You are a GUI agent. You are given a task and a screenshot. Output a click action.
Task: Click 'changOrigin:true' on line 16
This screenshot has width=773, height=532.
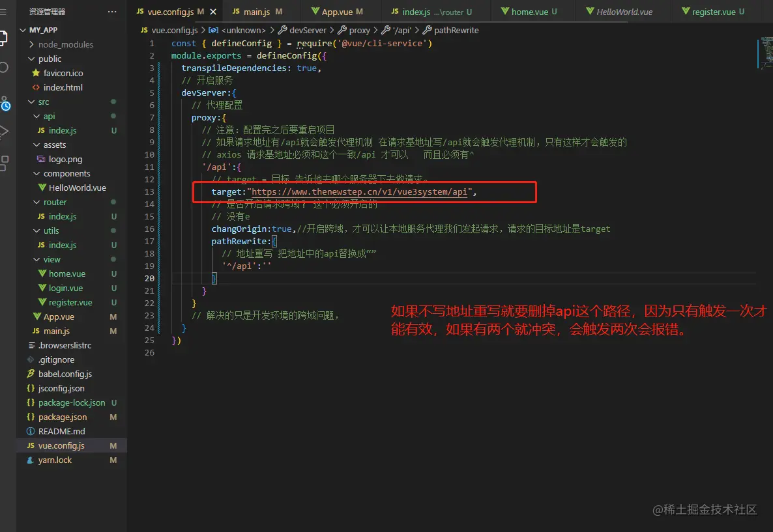click(x=252, y=229)
